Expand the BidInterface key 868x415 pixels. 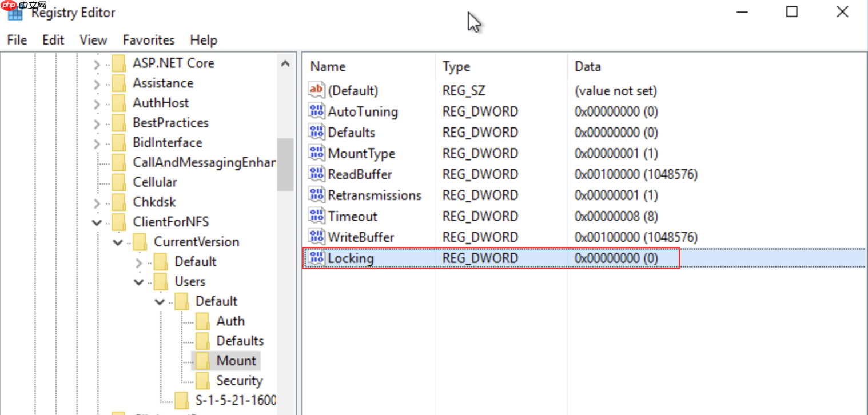pos(97,144)
